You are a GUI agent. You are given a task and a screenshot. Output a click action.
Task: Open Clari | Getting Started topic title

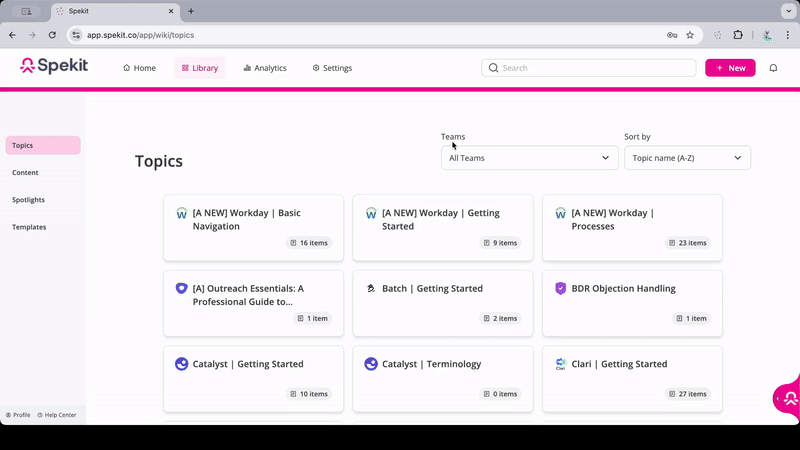(619, 364)
